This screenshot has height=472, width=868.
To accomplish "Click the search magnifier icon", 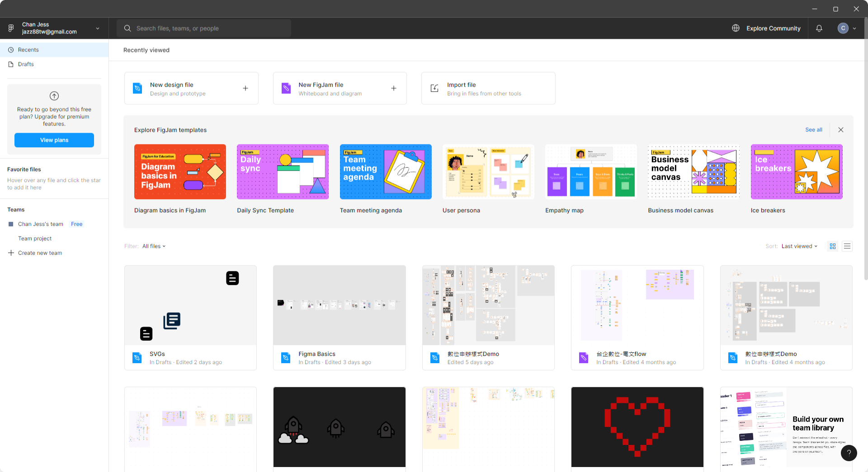I will point(127,28).
